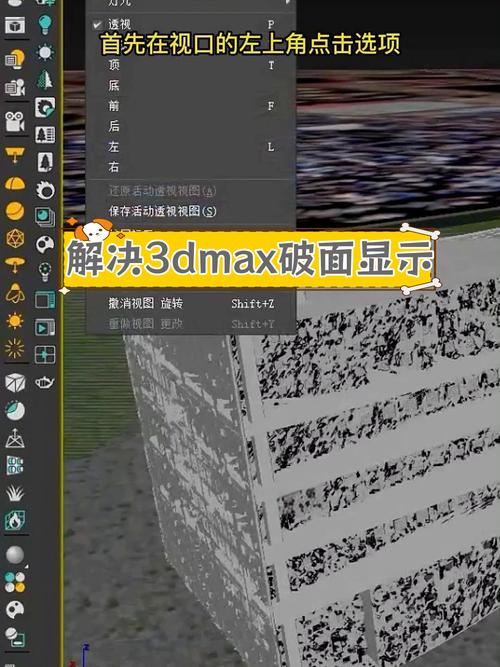Start render with teal play frame icon

click(45, 327)
